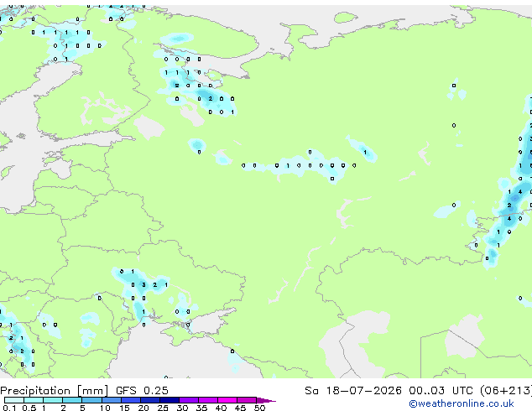Choose the 25–30 mm navy legend box
Viewport: 532px width, 411px height.
(x=170, y=400)
